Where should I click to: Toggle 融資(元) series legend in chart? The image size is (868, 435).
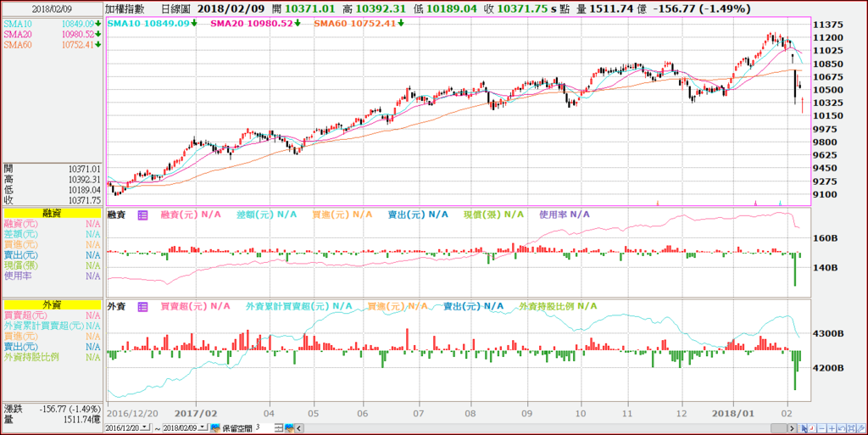click(x=191, y=215)
